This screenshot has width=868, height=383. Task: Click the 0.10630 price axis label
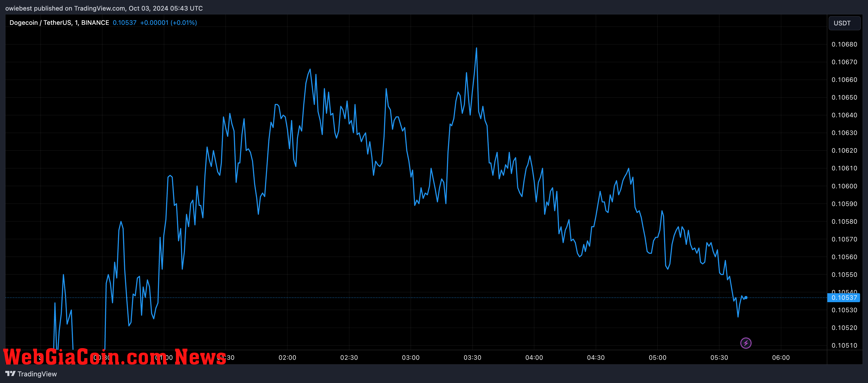[844, 133]
